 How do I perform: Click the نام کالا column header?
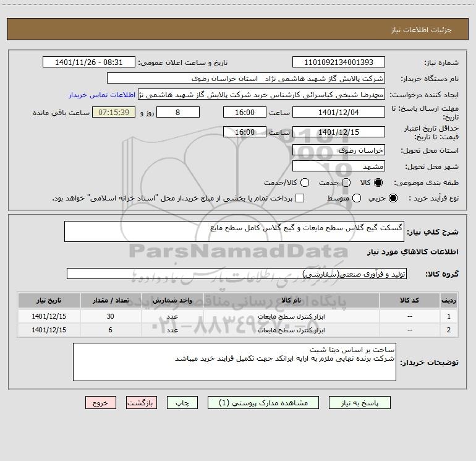point(291,300)
